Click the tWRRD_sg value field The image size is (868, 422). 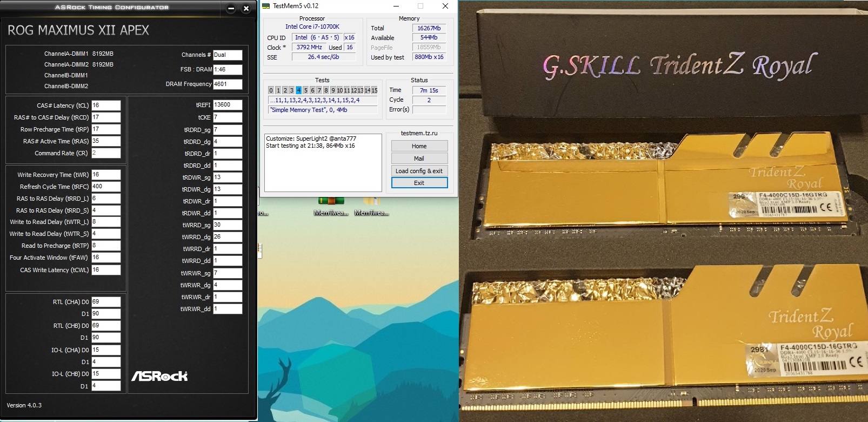(228, 225)
